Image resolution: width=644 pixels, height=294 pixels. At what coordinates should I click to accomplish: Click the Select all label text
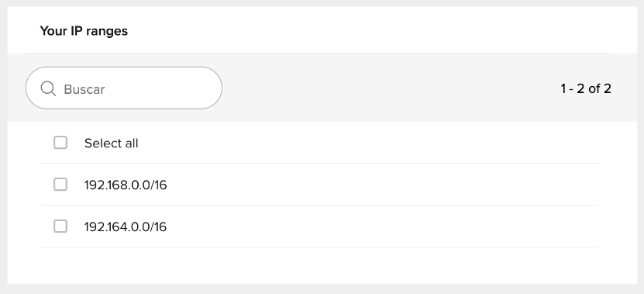point(112,143)
